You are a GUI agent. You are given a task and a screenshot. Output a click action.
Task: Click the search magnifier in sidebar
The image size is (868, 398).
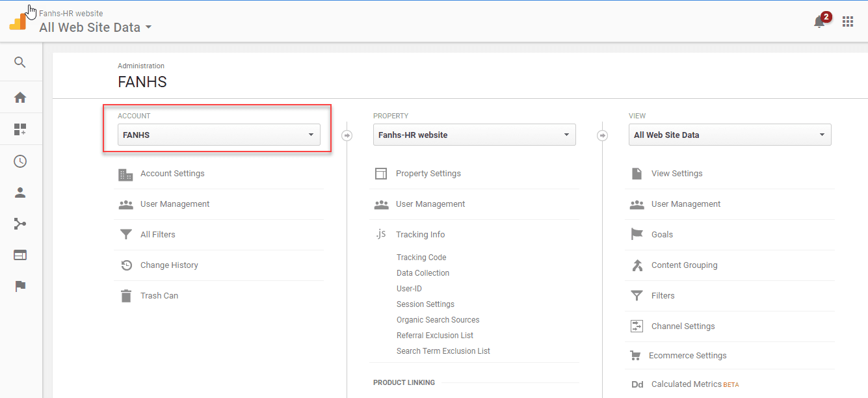[x=20, y=62]
